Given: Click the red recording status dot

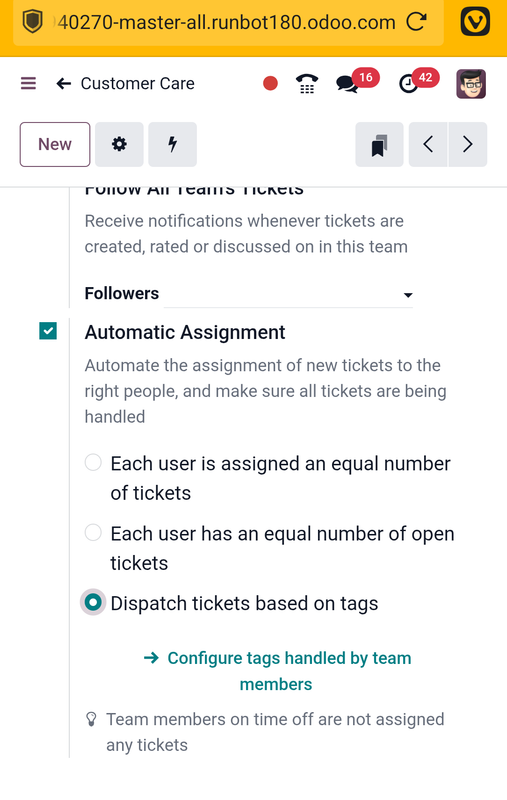Looking at the screenshot, I should coord(270,83).
